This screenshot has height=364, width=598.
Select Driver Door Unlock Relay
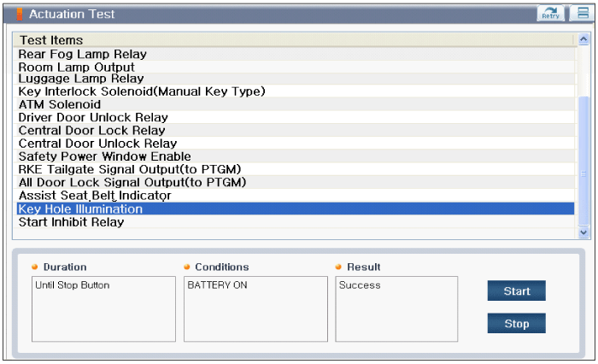click(93, 117)
